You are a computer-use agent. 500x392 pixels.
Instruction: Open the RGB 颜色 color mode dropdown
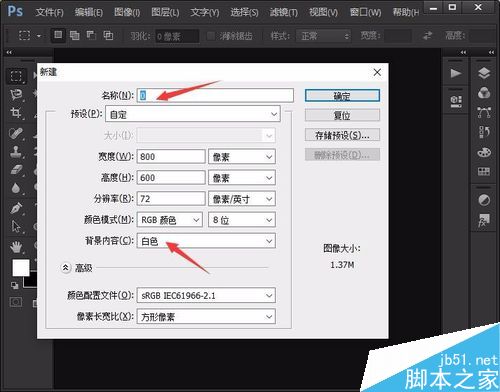170,220
